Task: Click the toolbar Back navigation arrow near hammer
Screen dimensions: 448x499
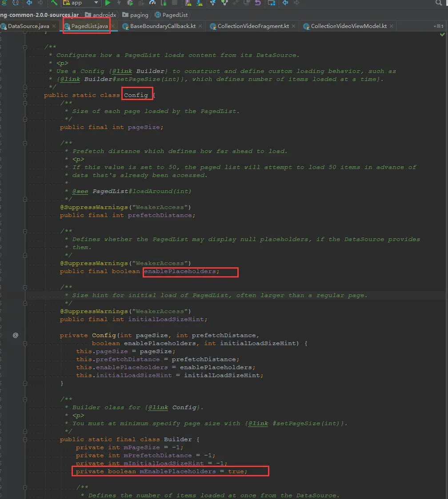Action: pos(29,3)
